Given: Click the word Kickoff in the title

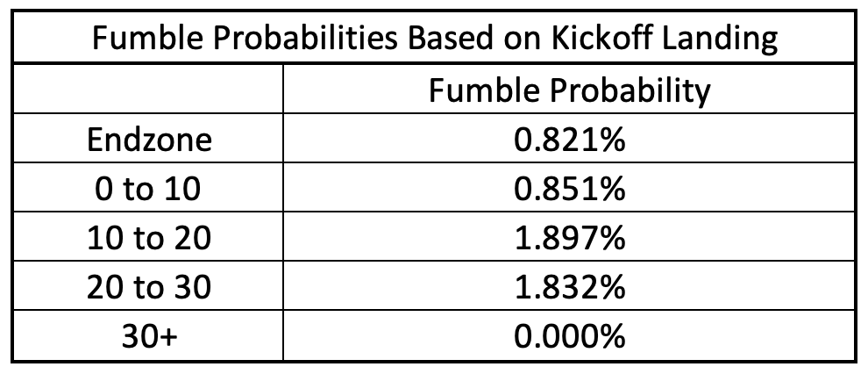Looking at the screenshot, I should tap(604, 39).
